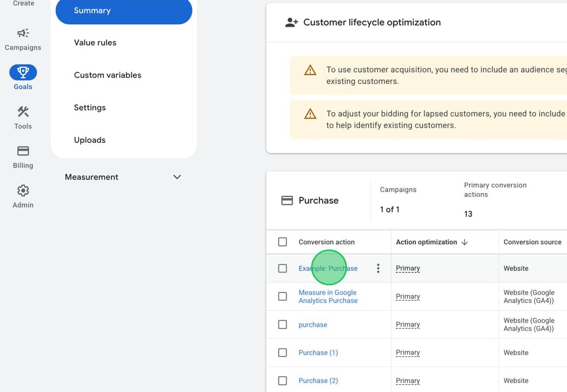Sort by Action optimization column arrow
Viewport: 567px width, 392px height.
coord(464,242)
